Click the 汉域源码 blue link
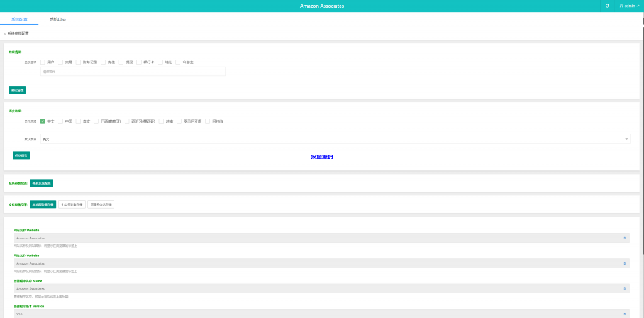 (x=321, y=156)
